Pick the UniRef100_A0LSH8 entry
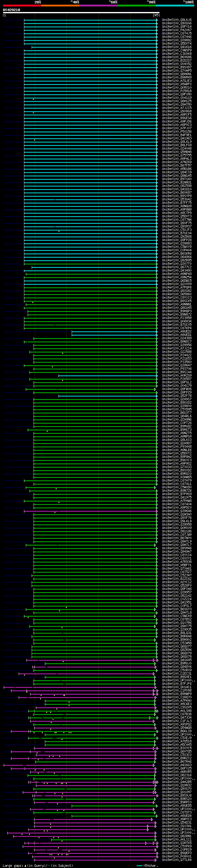The width and height of the screenshot is (197, 868). click(177, 711)
